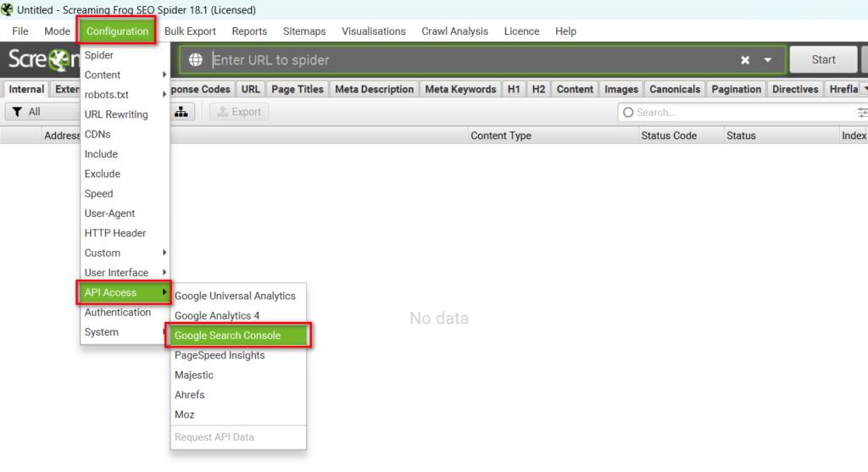Switch to the Content tab
868x472 pixels.
575,89
